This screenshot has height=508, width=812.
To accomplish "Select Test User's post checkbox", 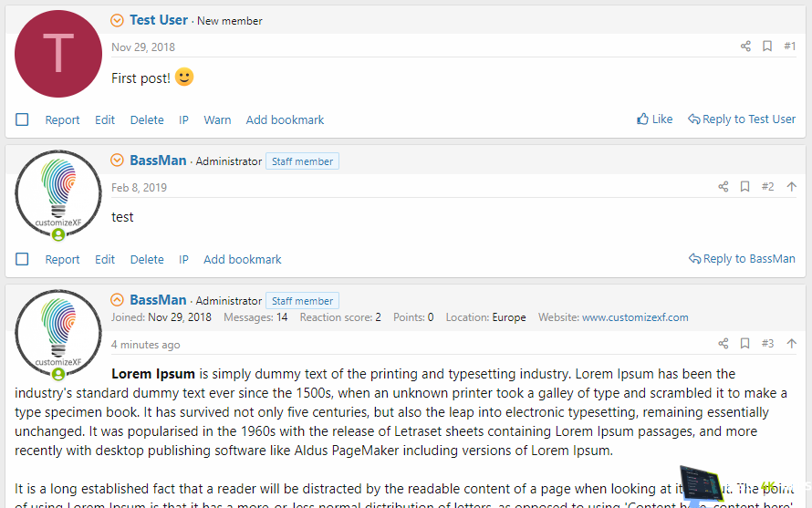I will 23,119.
